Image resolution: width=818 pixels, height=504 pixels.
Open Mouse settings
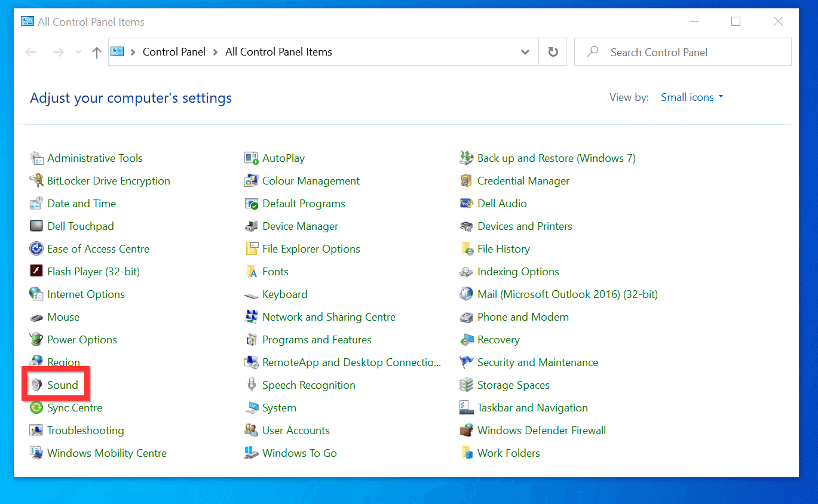coord(63,316)
